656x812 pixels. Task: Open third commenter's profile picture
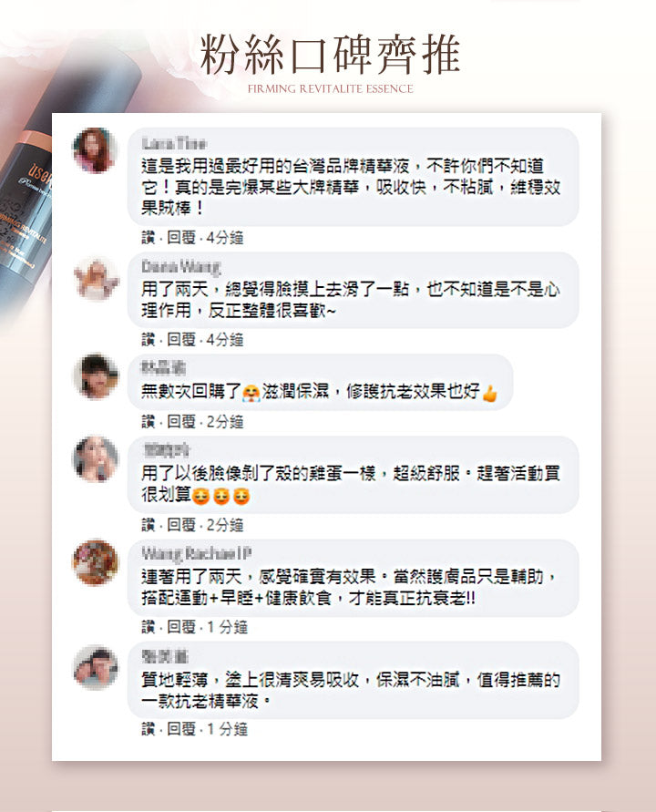(96, 376)
